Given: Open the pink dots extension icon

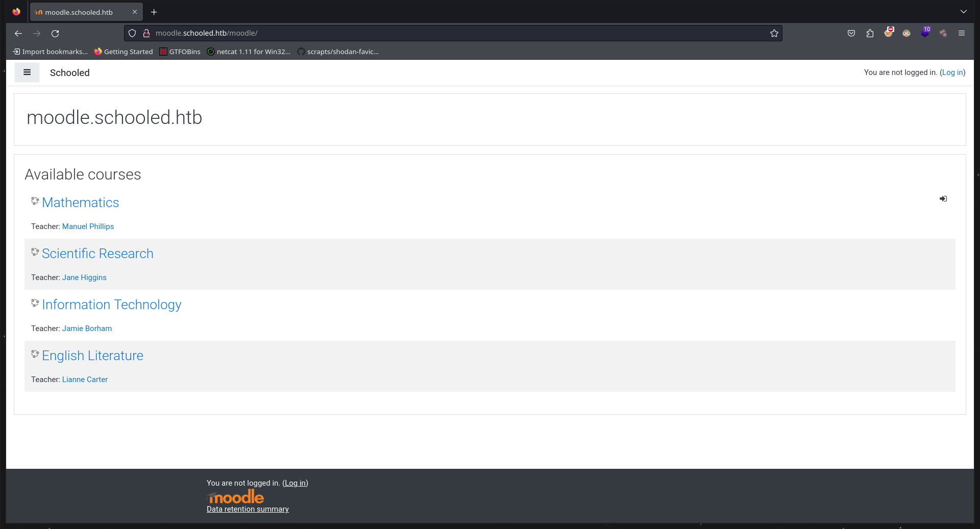Looking at the screenshot, I should [943, 33].
